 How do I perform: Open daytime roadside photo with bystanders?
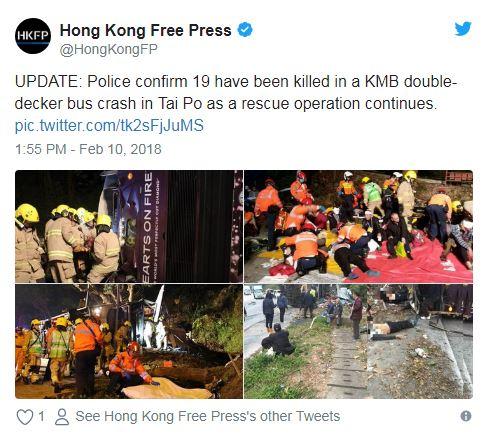(x=358, y=341)
